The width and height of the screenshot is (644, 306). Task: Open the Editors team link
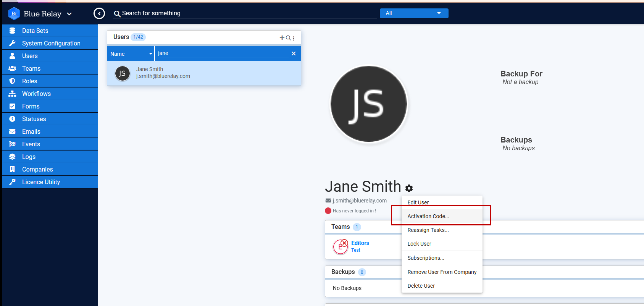coord(360,243)
